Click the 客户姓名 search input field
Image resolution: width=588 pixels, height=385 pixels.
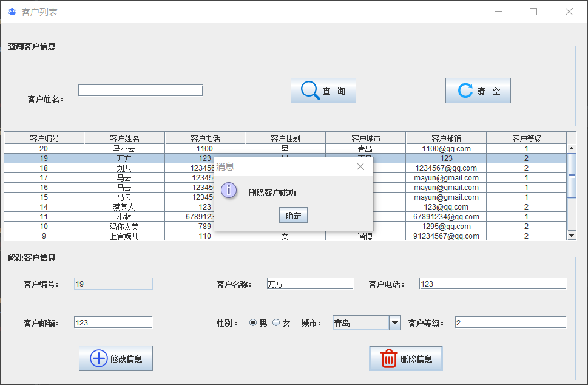(140, 90)
